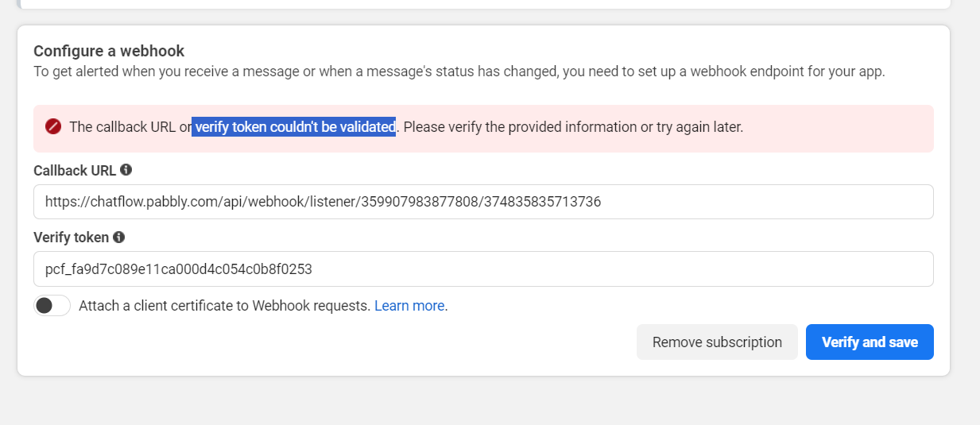The height and width of the screenshot is (425, 980).
Task: Click the "Attach a client certificate" label text
Action: 224,306
